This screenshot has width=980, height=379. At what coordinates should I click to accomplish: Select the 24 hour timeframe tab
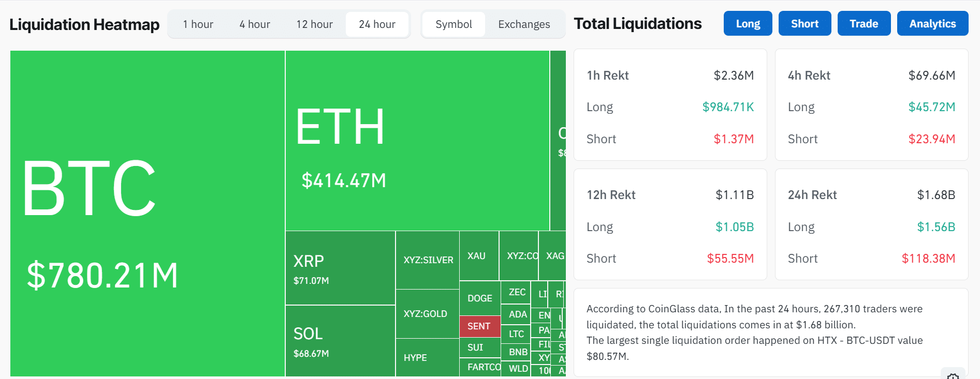[377, 24]
